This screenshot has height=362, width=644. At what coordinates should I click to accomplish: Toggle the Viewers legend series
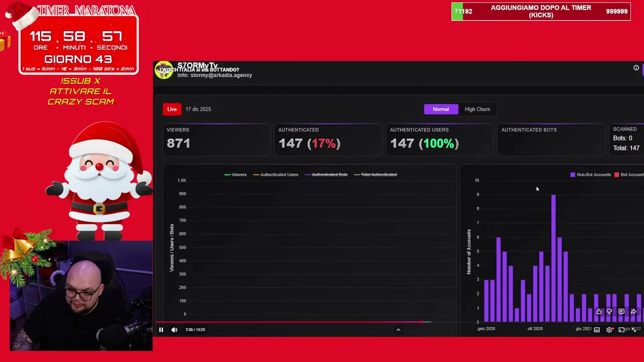235,174
